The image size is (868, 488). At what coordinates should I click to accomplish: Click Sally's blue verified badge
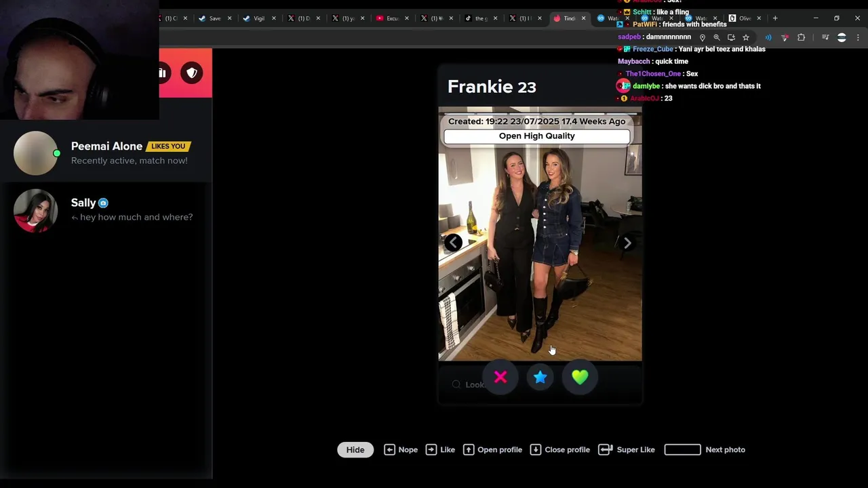point(103,203)
